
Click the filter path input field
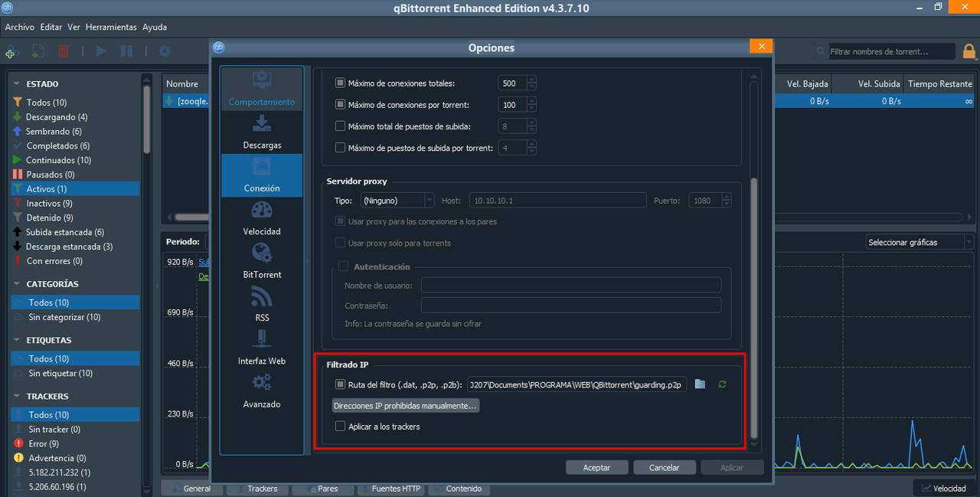click(x=577, y=384)
